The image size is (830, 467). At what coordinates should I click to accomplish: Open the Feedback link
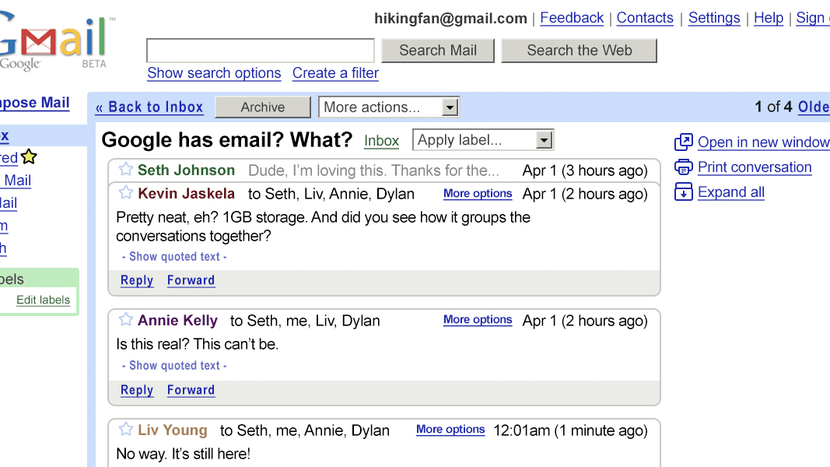click(x=572, y=18)
